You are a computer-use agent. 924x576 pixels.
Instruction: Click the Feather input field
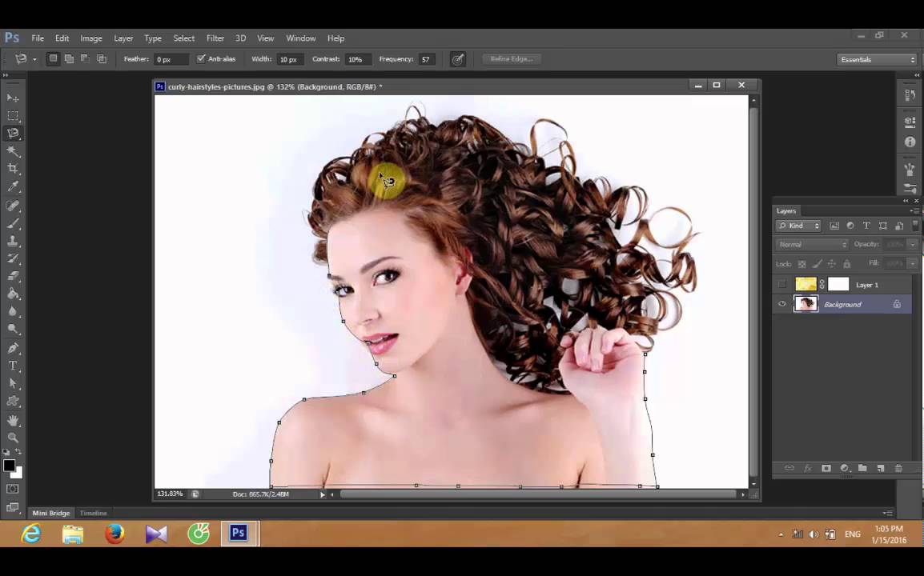click(x=171, y=59)
